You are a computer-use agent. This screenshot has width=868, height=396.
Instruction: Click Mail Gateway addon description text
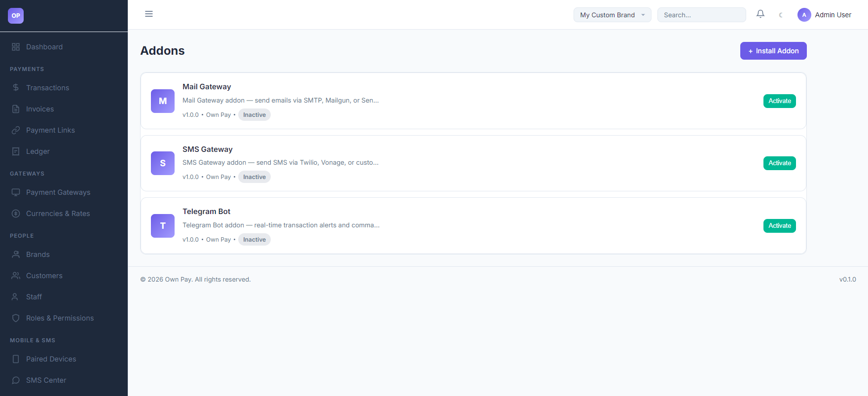tap(281, 100)
